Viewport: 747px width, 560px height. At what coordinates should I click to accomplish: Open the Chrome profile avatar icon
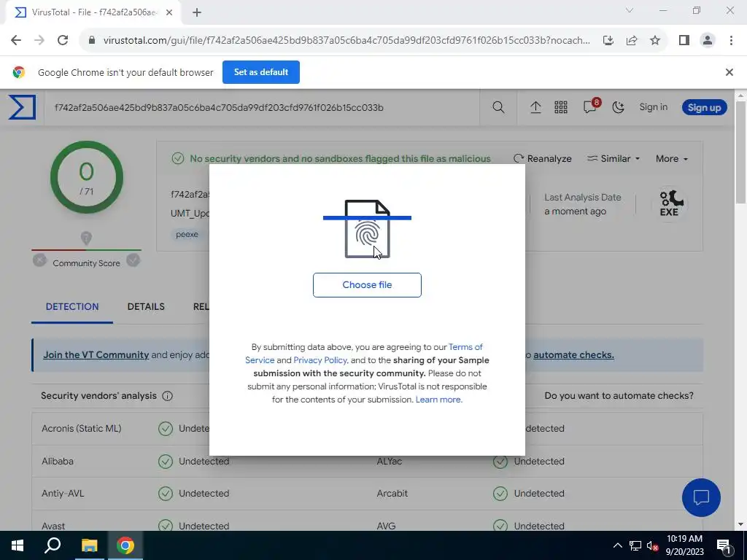click(x=708, y=40)
